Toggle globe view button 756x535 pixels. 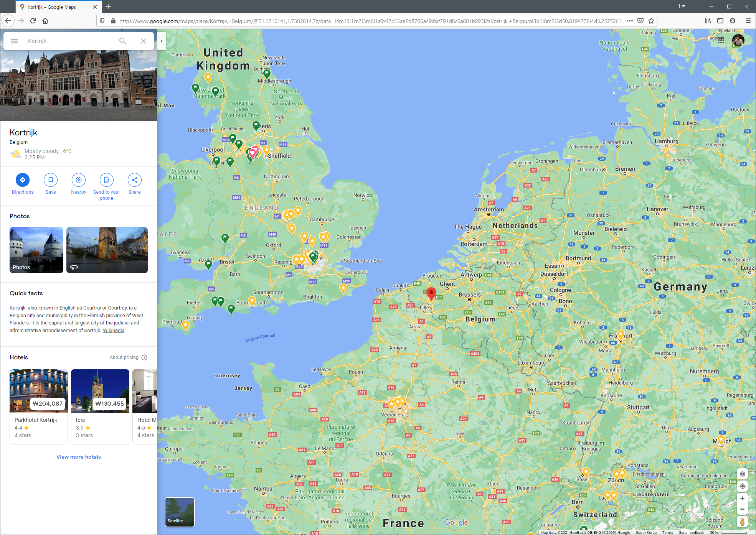(x=742, y=474)
